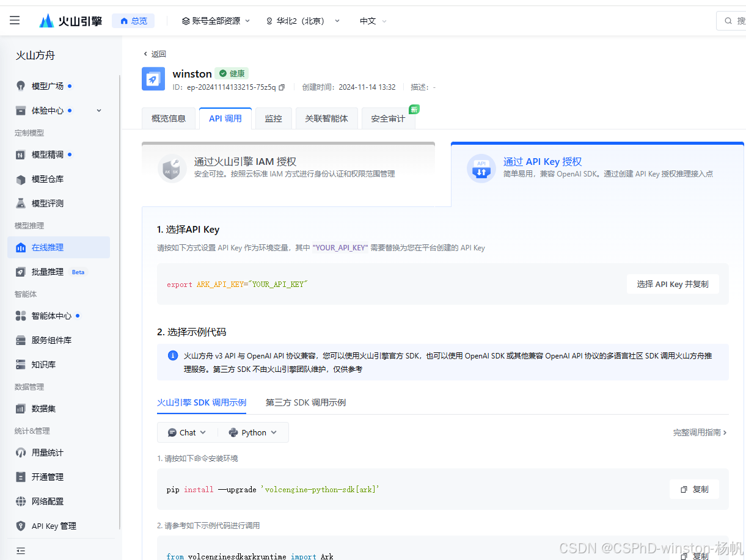The height and width of the screenshot is (560, 746).
Task: Open 数据集 in sidebar
Action: [x=59, y=409]
